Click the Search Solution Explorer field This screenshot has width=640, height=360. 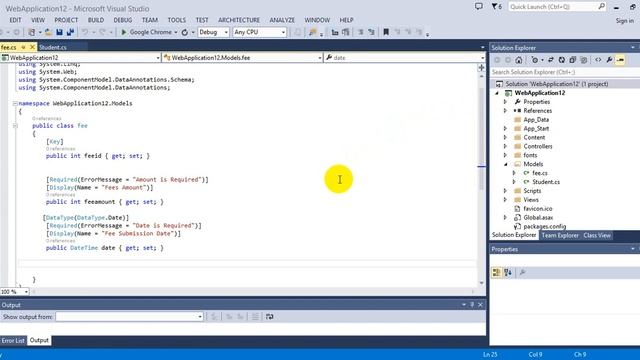[565, 72]
